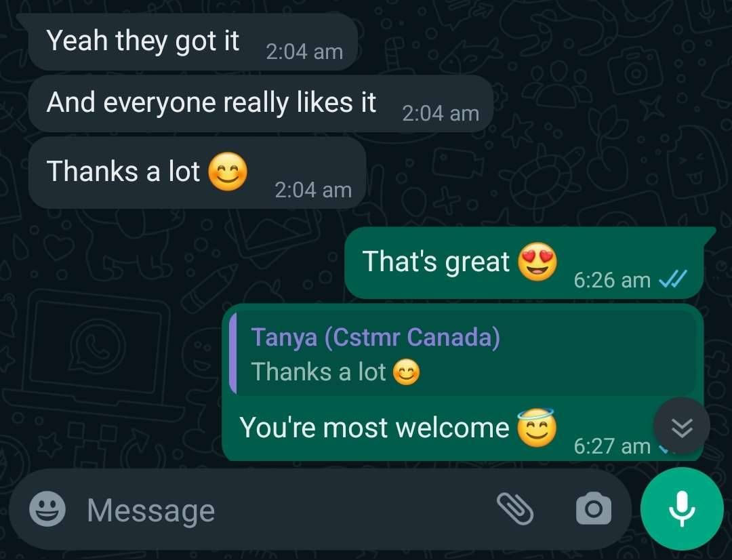The height and width of the screenshot is (560, 732).
Task: Select the 'You're most welcome' message text
Action: coord(374,427)
